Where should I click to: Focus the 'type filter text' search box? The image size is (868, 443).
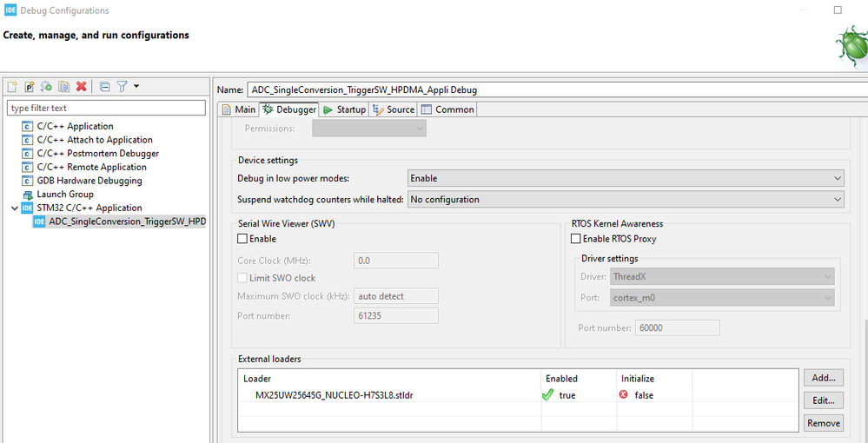tap(106, 108)
